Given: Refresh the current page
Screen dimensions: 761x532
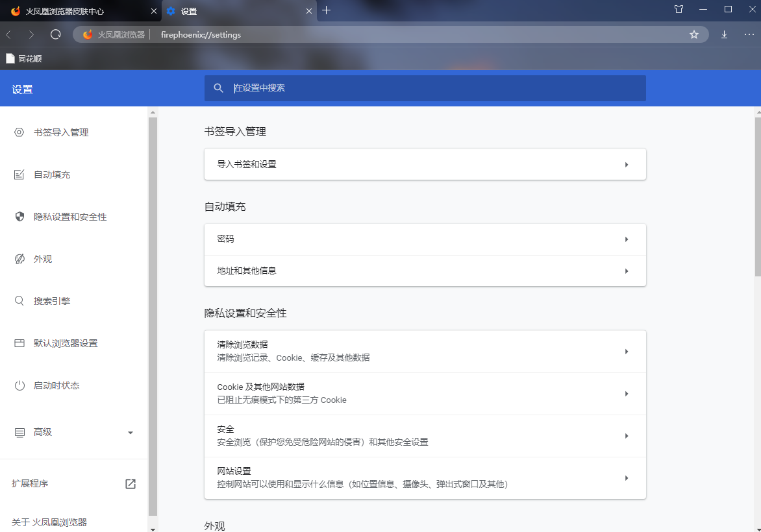Looking at the screenshot, I should 55,34.
